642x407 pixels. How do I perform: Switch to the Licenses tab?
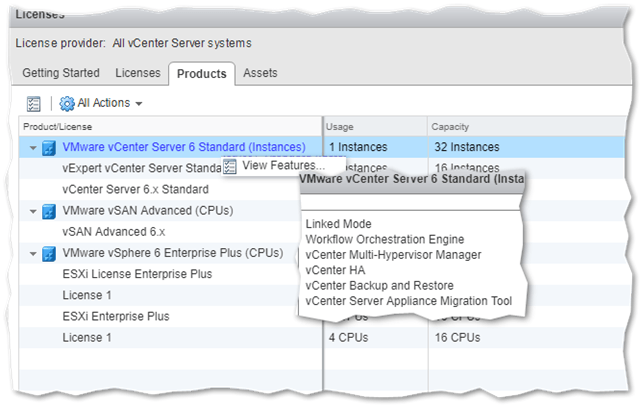(138, 73)
